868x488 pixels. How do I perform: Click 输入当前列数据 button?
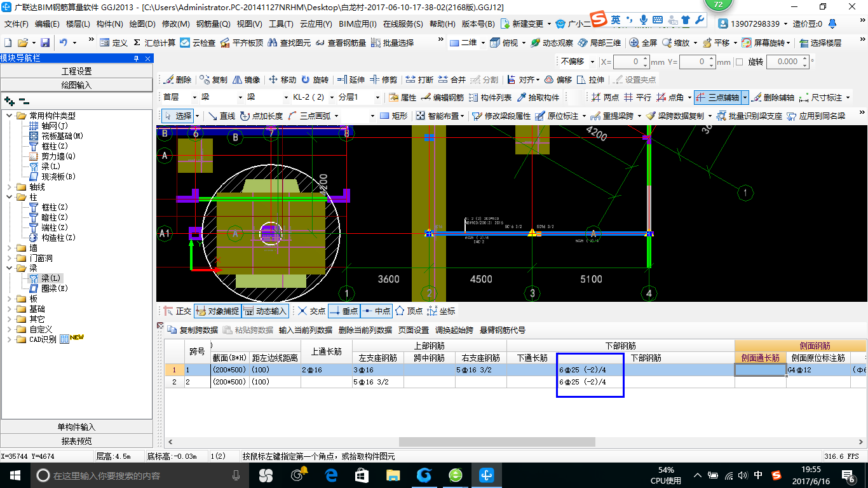pos(306,330)
